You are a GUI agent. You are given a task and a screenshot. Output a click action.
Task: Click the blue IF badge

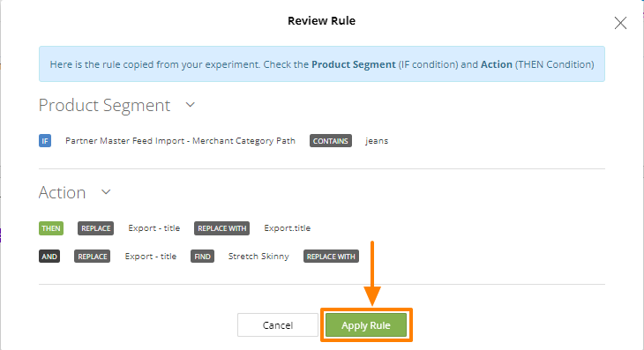click(x=45, y=141)
